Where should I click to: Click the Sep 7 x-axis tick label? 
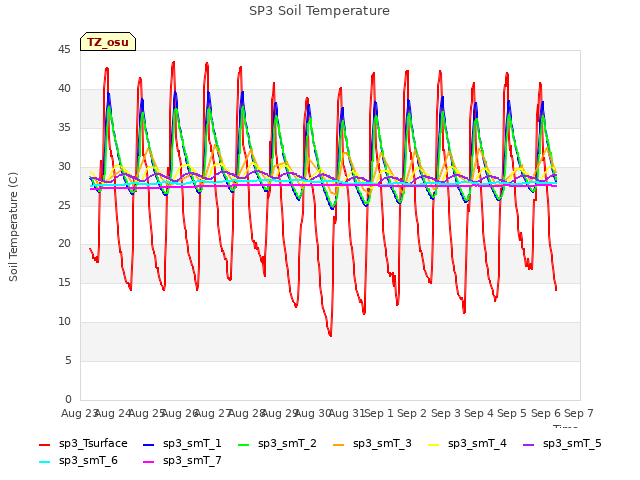click(579, 413)
